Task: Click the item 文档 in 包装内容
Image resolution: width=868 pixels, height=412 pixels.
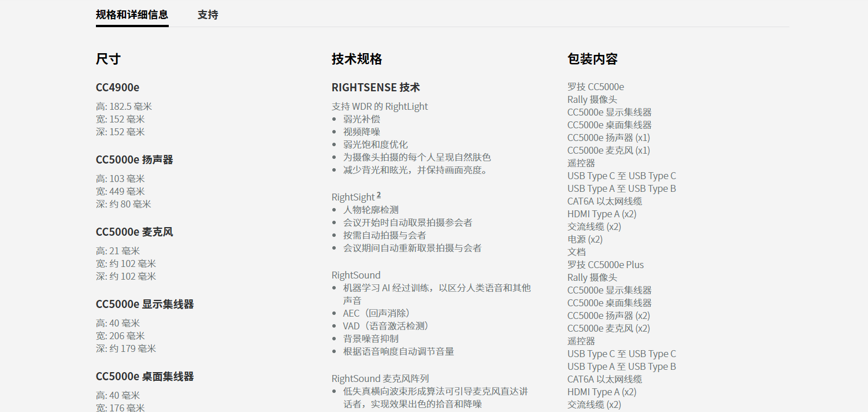Action: click(577, 252)
